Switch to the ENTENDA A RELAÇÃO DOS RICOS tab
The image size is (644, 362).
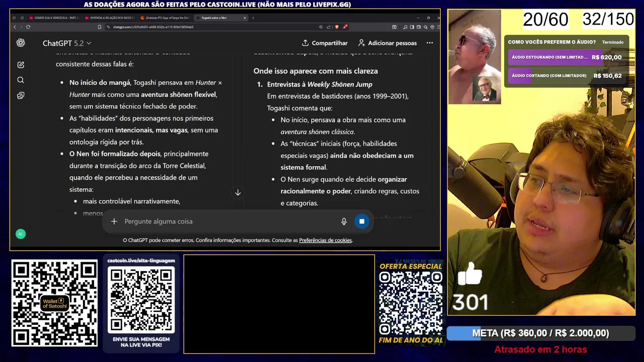pos(109,18)
